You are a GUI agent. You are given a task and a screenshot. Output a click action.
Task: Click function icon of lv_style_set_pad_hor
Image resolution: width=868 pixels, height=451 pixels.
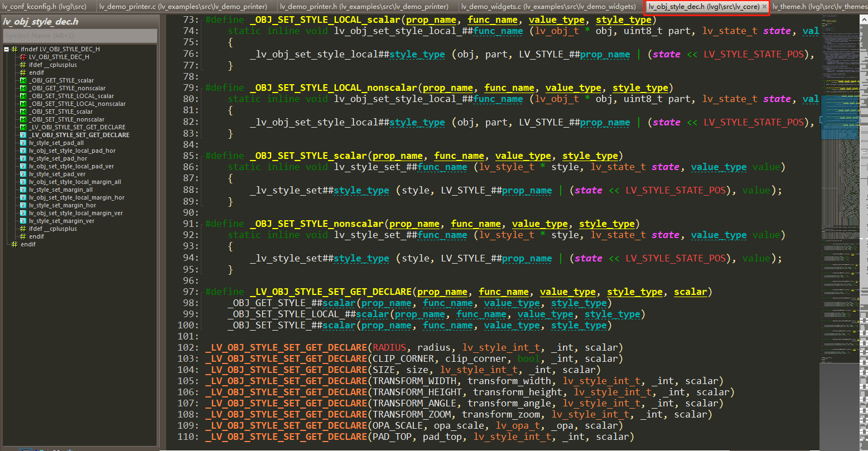coord(23,158)
